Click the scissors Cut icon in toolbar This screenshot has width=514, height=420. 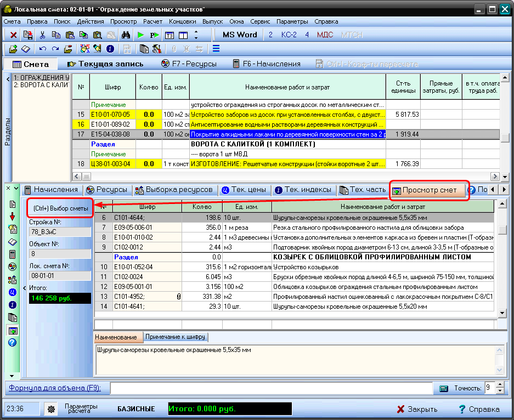(42, 35)
